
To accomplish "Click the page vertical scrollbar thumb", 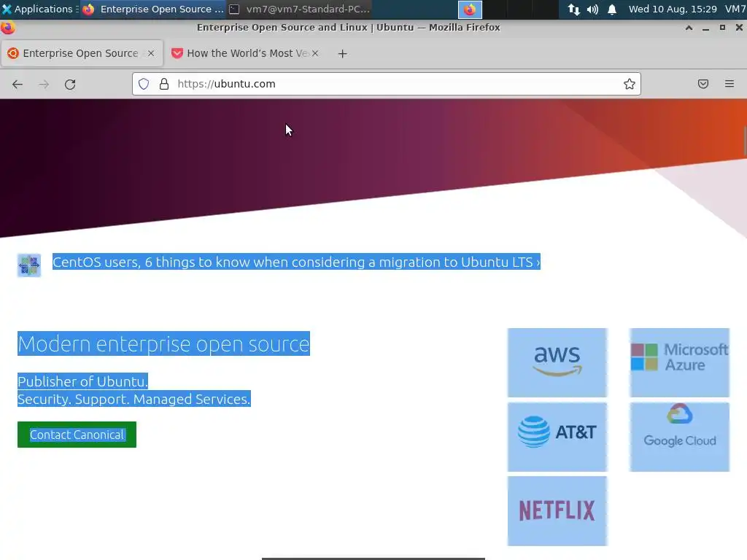I will point(745,141).
